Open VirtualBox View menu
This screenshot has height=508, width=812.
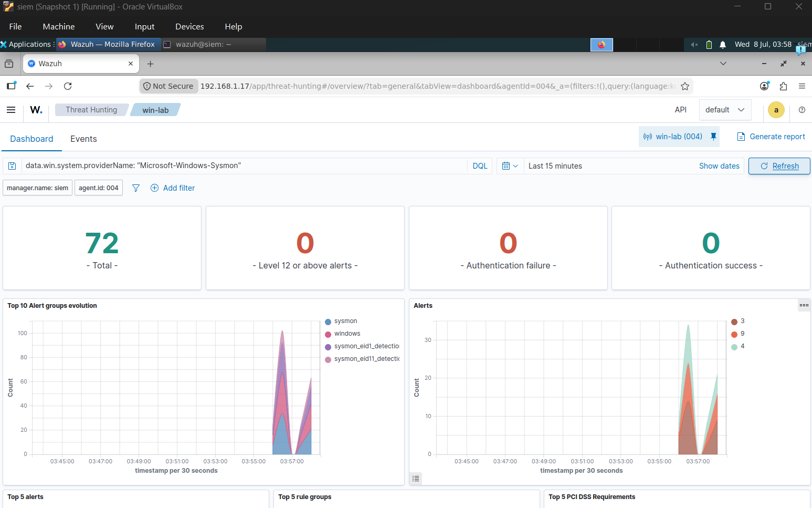[x=104, y=26]
